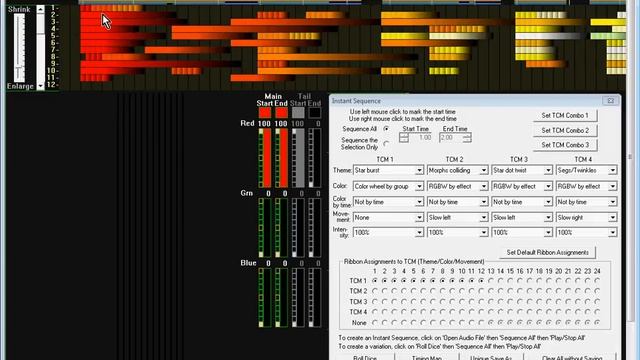Click the Start Time input field

[x=420, y=138]
